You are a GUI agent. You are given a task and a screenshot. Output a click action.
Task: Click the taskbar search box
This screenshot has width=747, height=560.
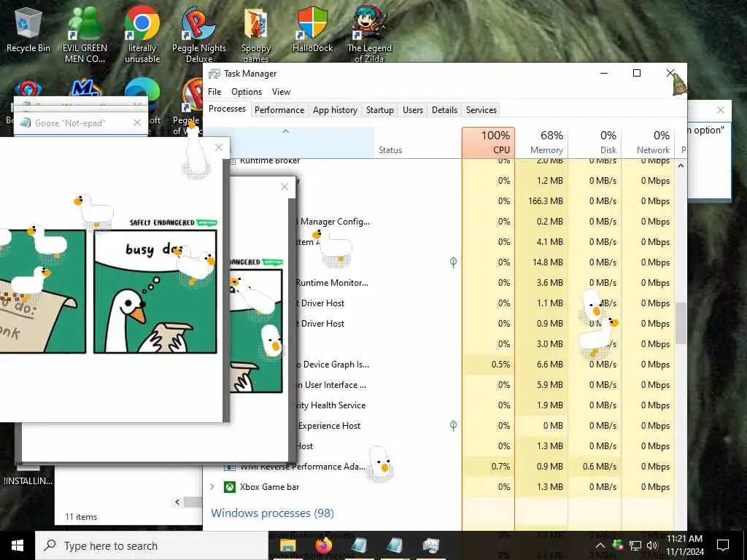[x=152, y=545]
